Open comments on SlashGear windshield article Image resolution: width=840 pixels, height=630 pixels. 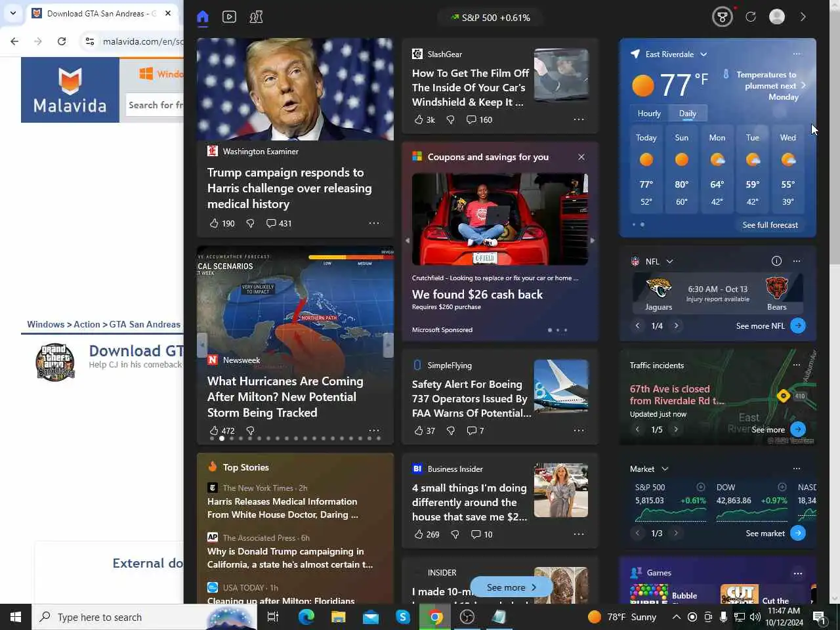pos(479,119)
